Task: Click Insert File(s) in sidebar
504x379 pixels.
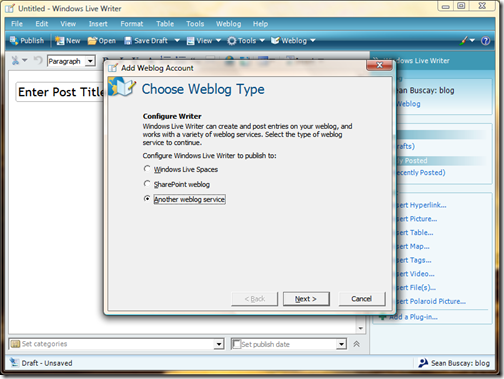Action: pyautogui.click(x=416, y=288)
